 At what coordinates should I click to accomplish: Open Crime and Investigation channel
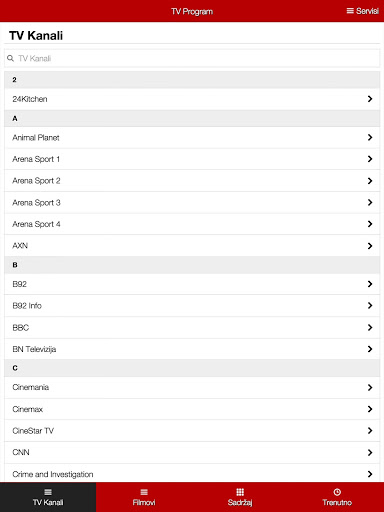[192, 474]
